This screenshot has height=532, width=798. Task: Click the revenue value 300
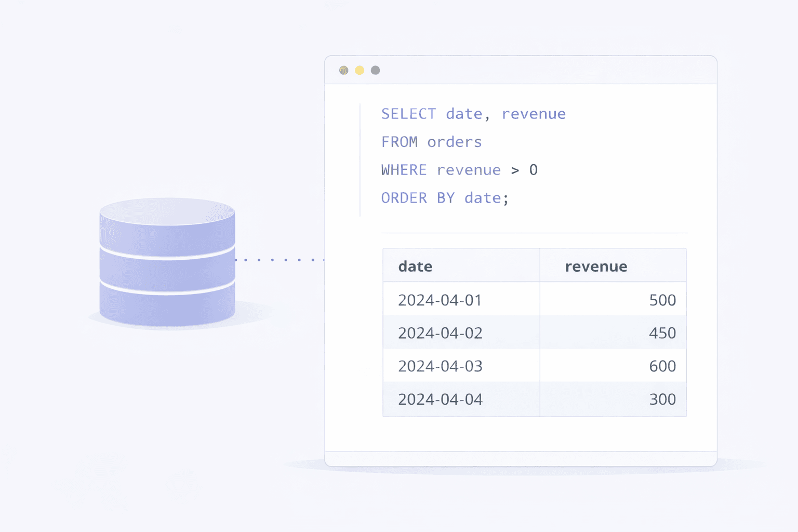662,399
